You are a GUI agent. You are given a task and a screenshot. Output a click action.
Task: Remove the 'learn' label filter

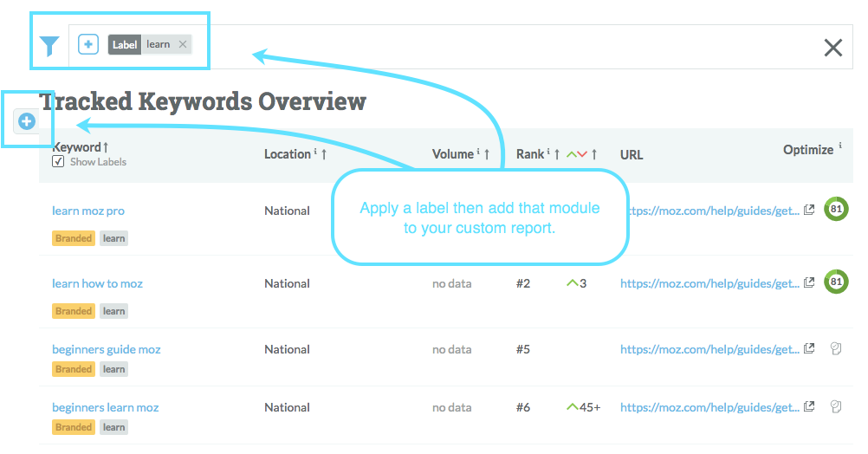[182, 44]
